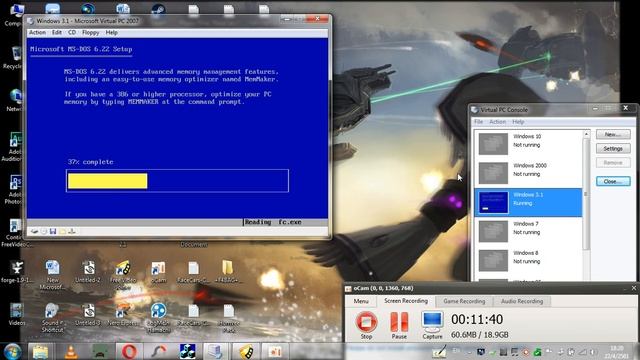Image resolution: width=640 pixels, height=360 pixels.
Task: Stop the oCam recording
Action: (366, 325)
